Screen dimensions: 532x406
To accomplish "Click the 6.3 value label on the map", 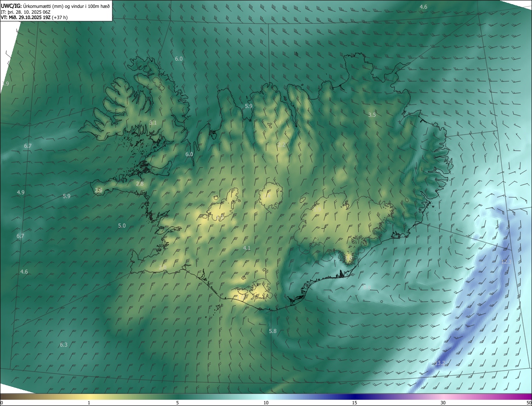I will (x=64, y=345).
